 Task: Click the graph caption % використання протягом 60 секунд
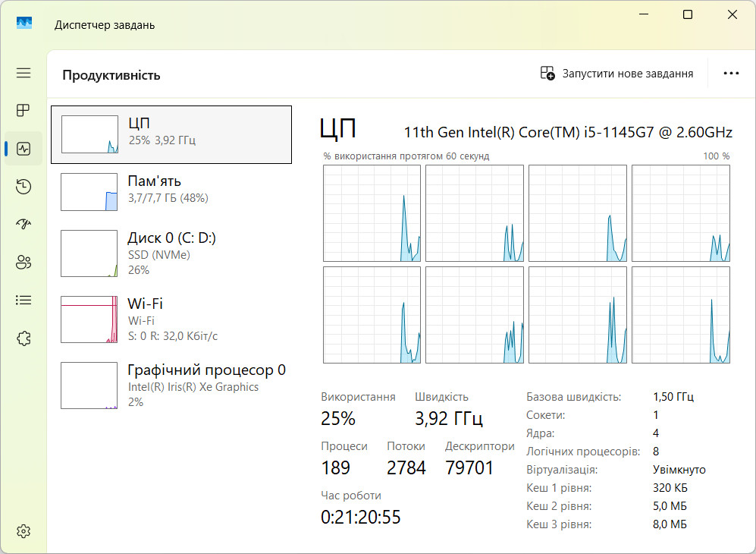(406, 156)
